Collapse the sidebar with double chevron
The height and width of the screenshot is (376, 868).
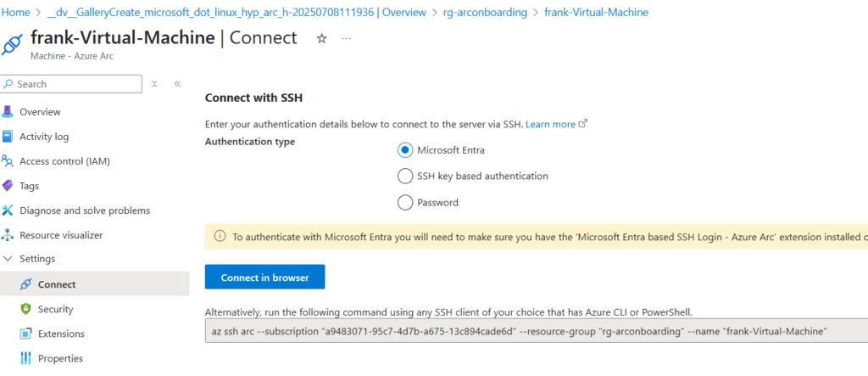pos(177,84)
